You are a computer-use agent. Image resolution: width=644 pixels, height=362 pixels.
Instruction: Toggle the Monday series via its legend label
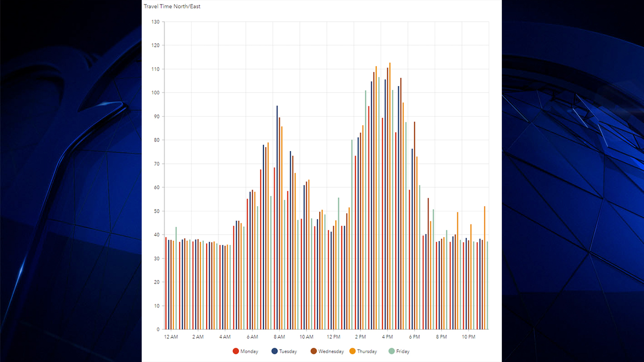[249, 352]
